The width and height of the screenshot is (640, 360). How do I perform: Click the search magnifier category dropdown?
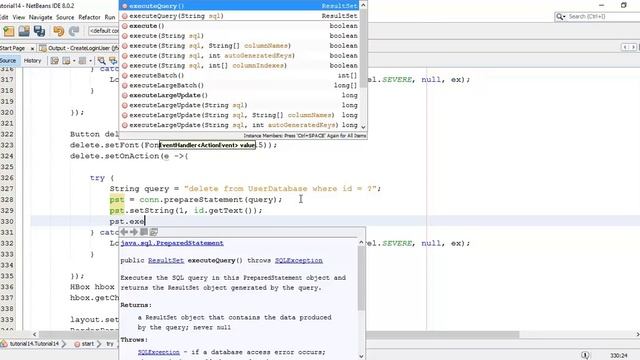point(561,16)
